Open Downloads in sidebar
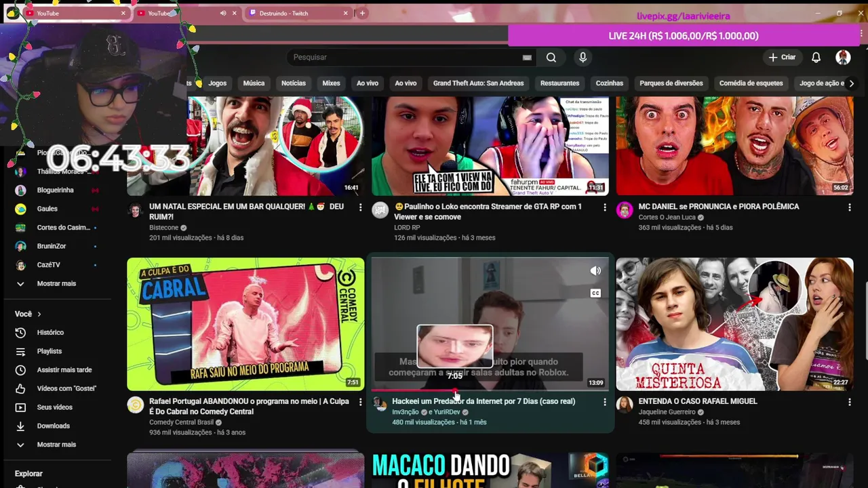 coord(53,426)
